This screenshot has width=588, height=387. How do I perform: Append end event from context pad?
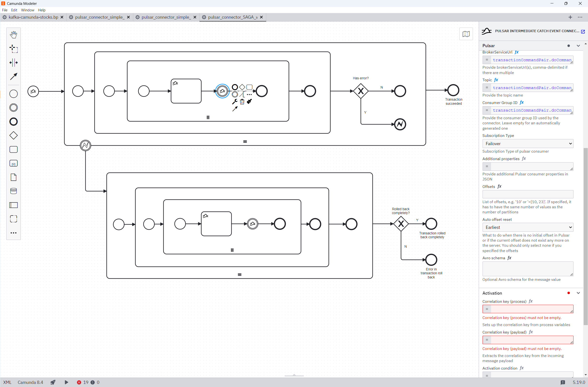click(235, 87)
